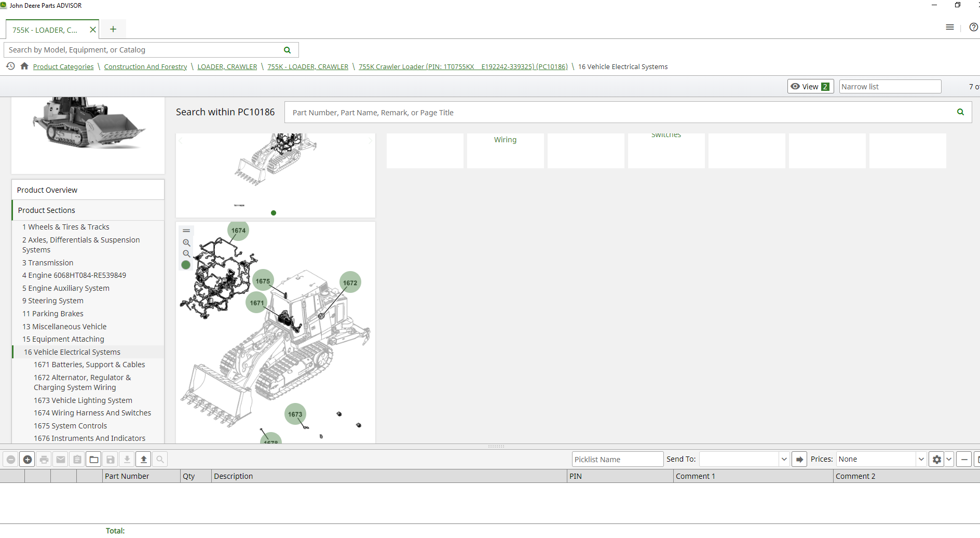Add a part with plus circle icon
This screenshot has width=980, height=538.
point(28,460)
